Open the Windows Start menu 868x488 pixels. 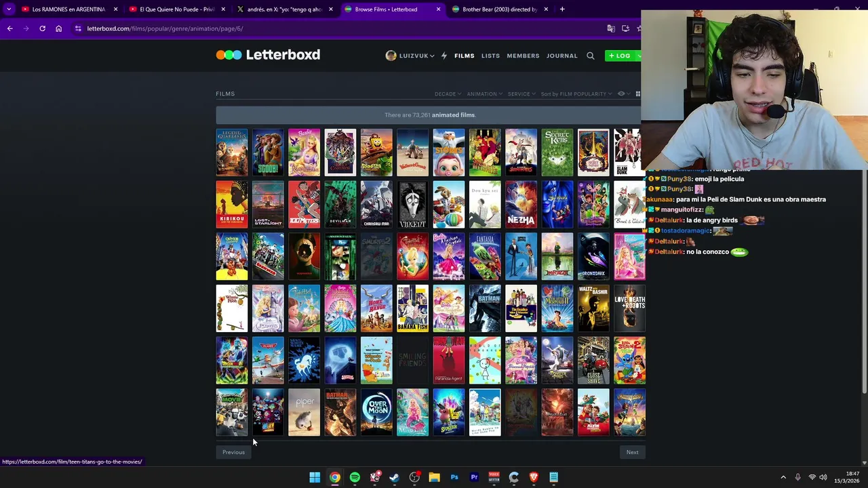point(315,477)
